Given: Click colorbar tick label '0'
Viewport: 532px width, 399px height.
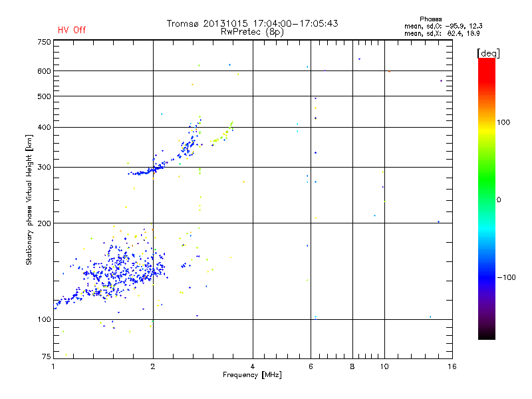Looking at the screenshot, I should [x=499, y=200].
